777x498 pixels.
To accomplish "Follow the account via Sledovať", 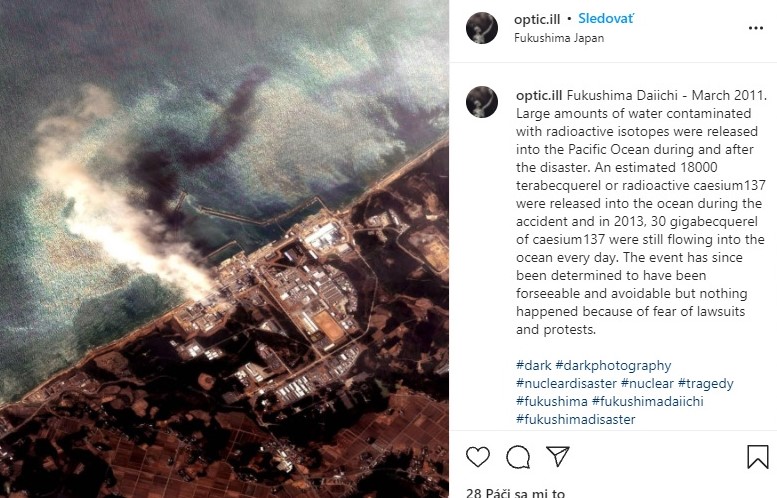I will point(606,19).
